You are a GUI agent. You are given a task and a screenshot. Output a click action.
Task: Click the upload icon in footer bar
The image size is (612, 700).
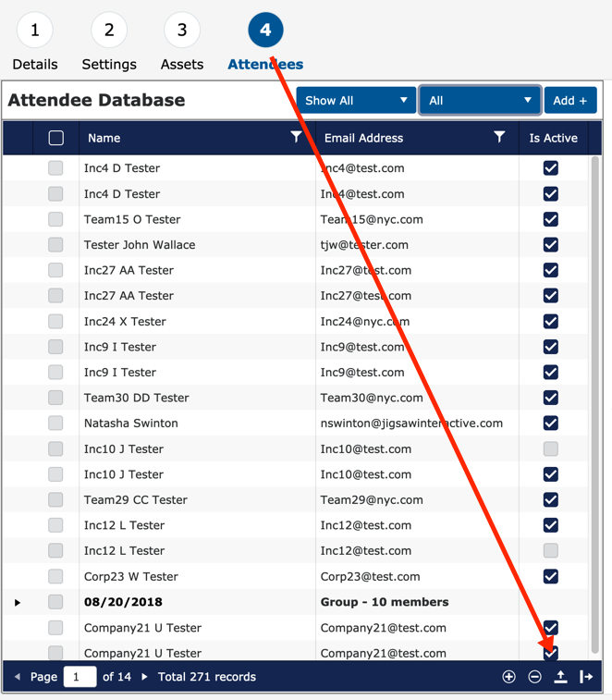(x=560, y=677)
